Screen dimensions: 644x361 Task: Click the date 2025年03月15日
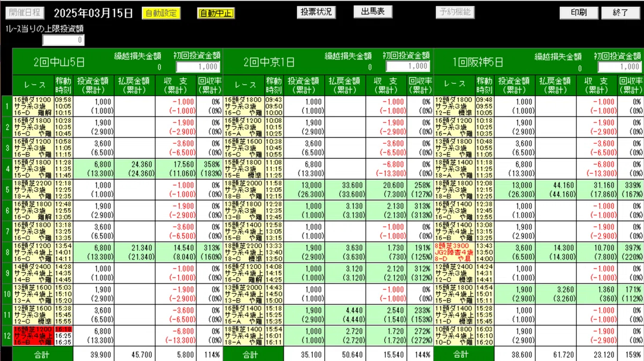(93, 13)
